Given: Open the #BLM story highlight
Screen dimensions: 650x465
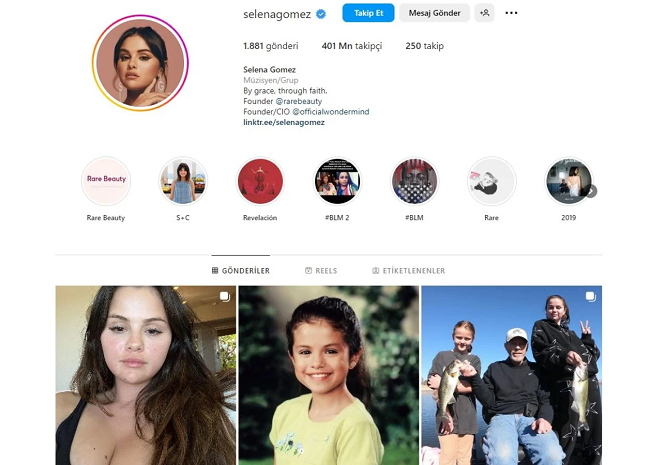Looking at the screenshot, I should coord(415,181).
